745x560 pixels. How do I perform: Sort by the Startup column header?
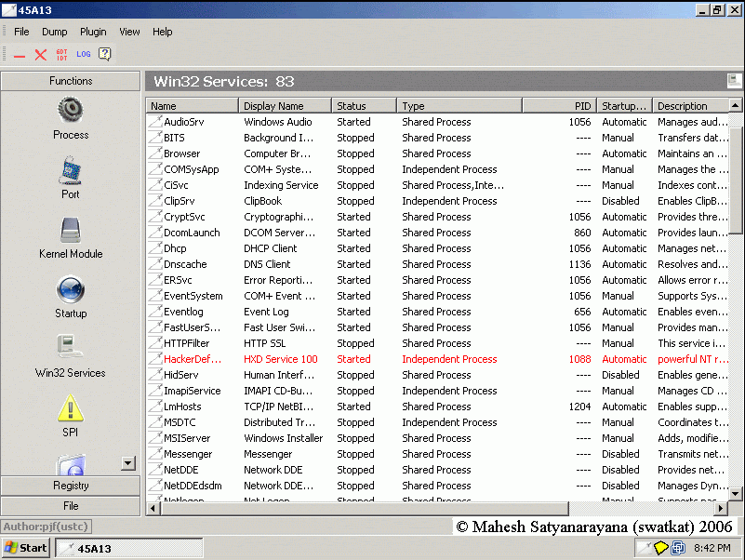click(624, 105)
